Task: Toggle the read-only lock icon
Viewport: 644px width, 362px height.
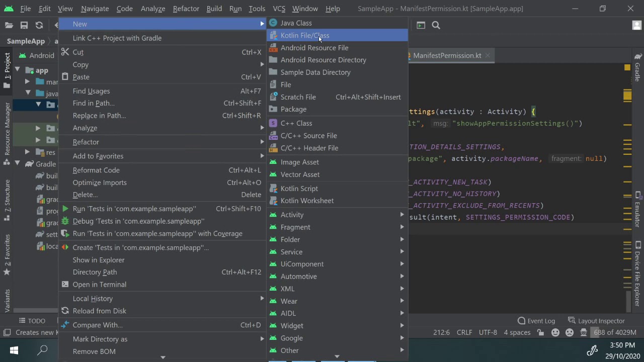Action: [540, 332]
